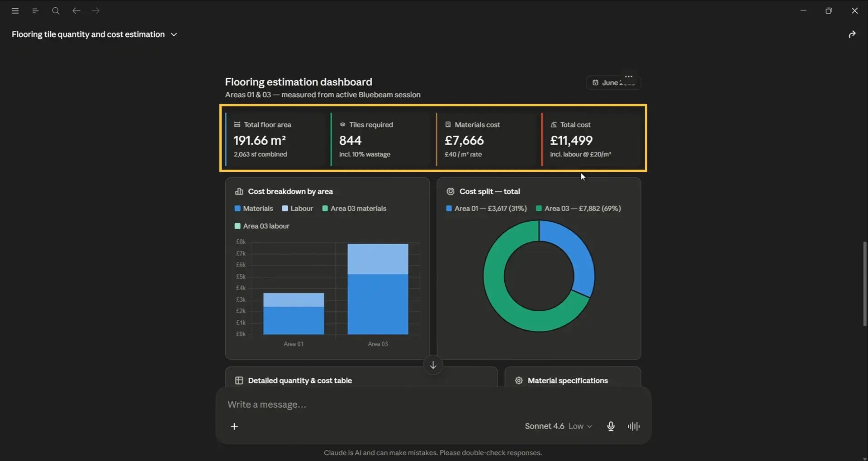Go forward with the right arrow
This screenshot has width=868, height=461.
95,11
